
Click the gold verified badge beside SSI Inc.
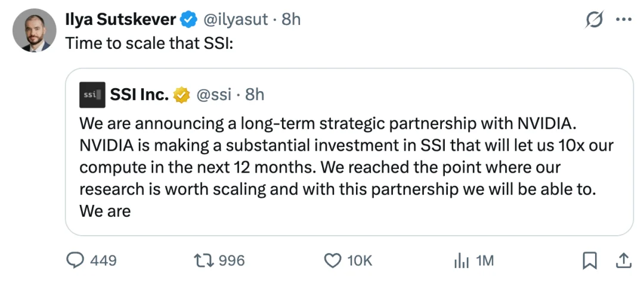[x=181, y=95]
